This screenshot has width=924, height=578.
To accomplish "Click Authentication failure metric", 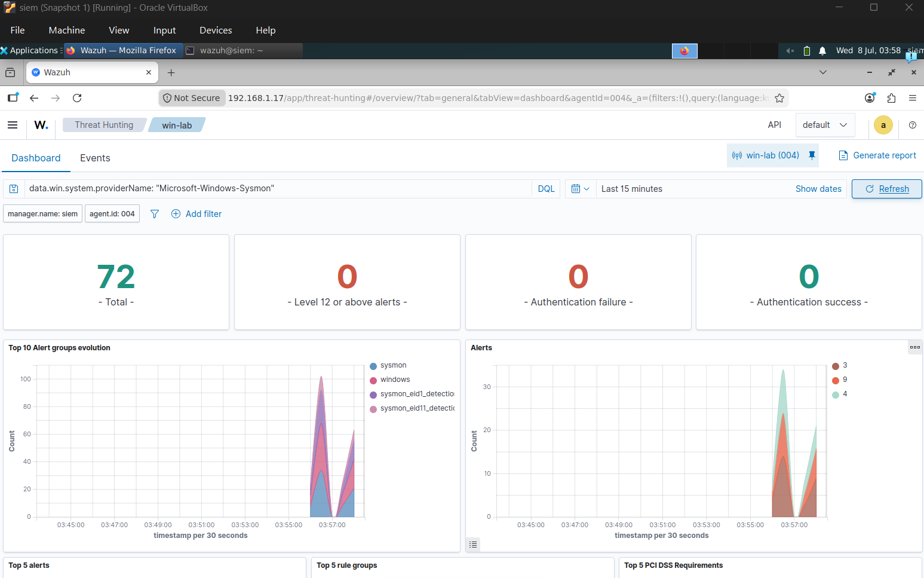I will tap(578, 283).
